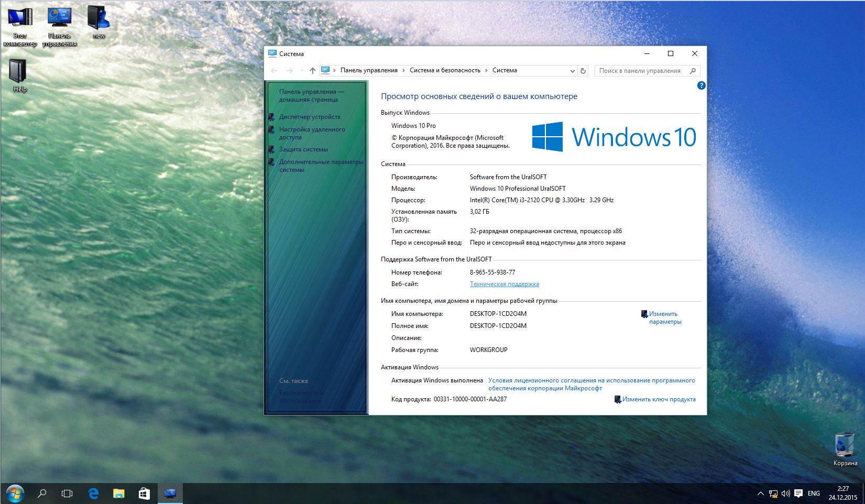Launch Microsoft Edge from taskbar
The width and height of the screenshot is (865, 504).
pos(93,494)
